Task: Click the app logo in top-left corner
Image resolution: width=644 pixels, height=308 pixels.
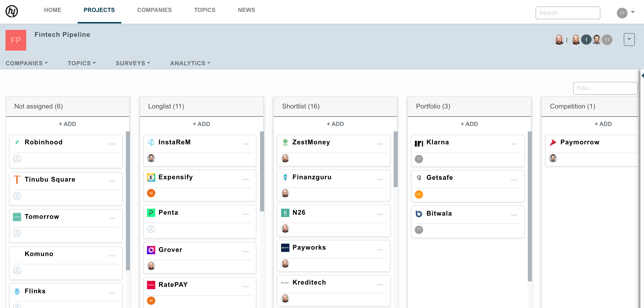Action: [12, 11]
